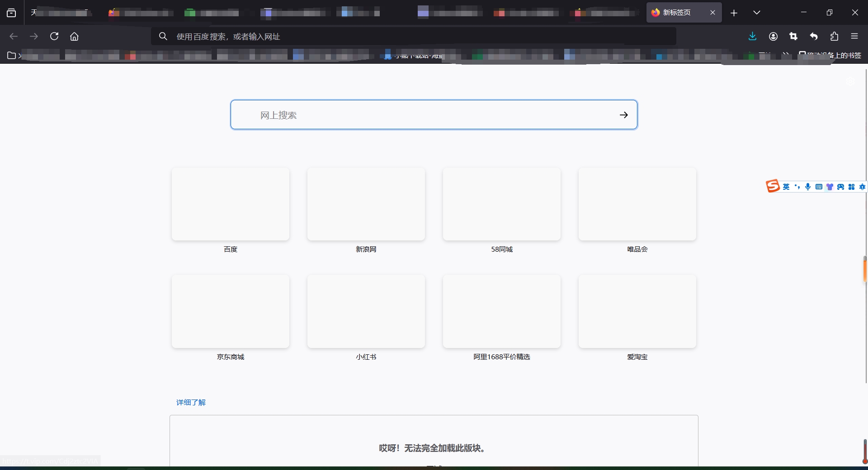Show more bookmarks with chevron overflow
Viewport: 868px width, 470px height.
click(x=786, y=55)
